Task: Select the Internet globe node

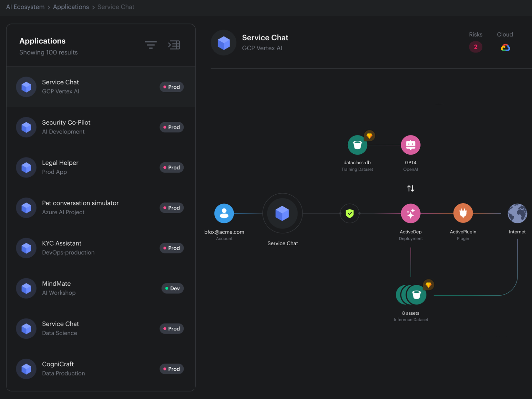Action: [x=517, y=213]
